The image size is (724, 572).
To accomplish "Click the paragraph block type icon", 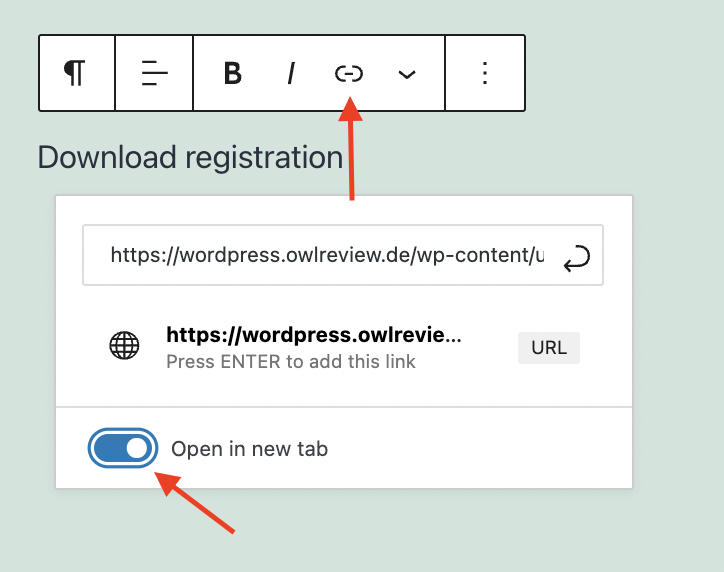I will click(x=76, y=73).
